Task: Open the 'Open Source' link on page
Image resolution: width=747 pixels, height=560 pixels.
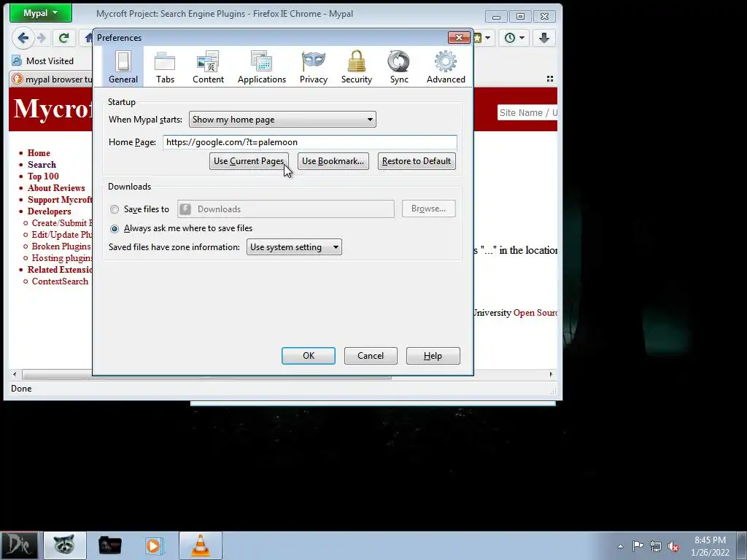Action: click(535, 313)
